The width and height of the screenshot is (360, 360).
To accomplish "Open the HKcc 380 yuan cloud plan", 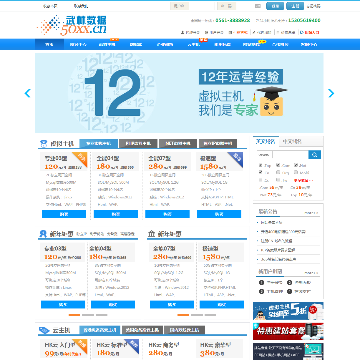I will (x=219, y=349).
